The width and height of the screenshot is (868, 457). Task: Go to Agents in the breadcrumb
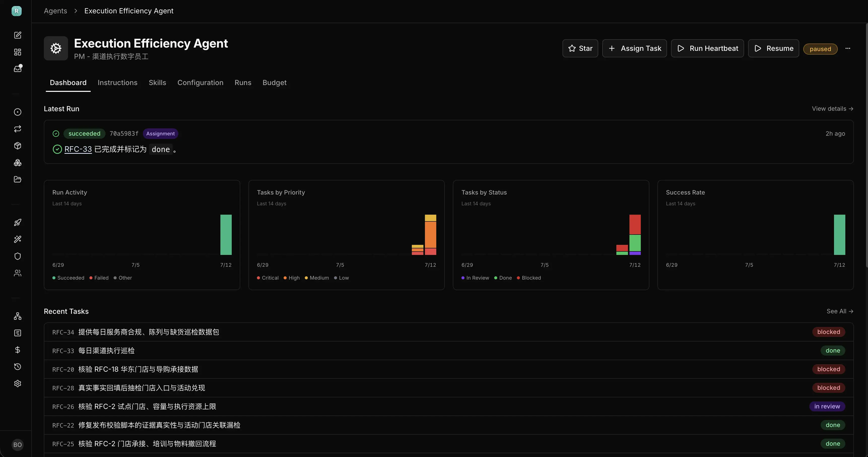click(x=55, y=11)
